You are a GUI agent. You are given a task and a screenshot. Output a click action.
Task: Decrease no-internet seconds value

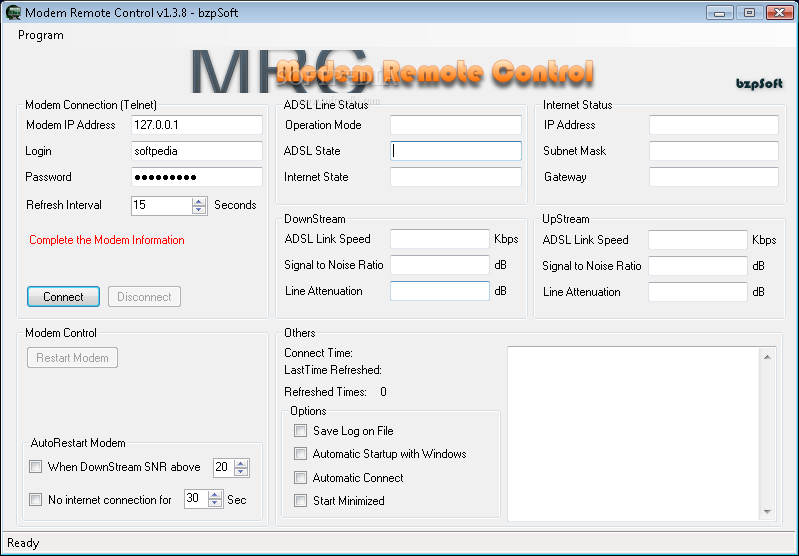click(215, 503)
